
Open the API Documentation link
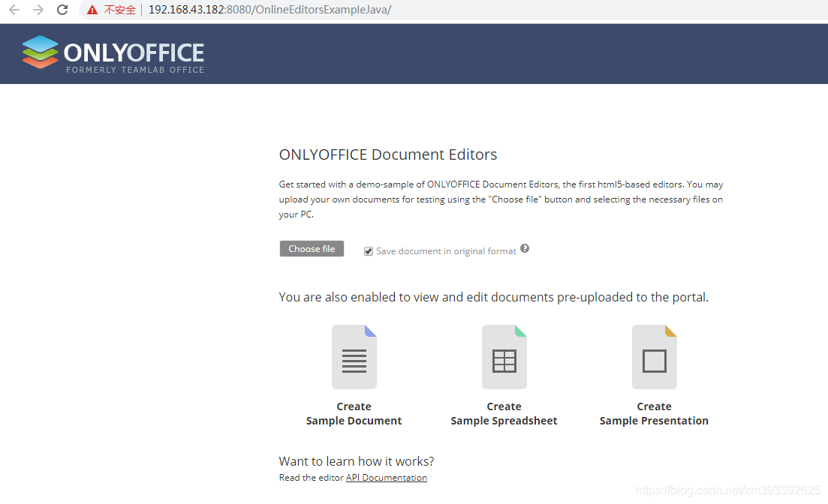tap(387, 478)
